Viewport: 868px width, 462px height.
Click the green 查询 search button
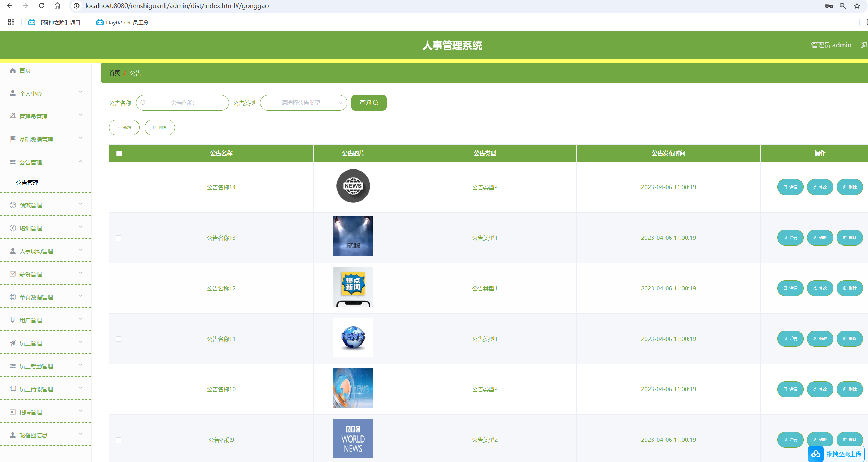[369, 103]
